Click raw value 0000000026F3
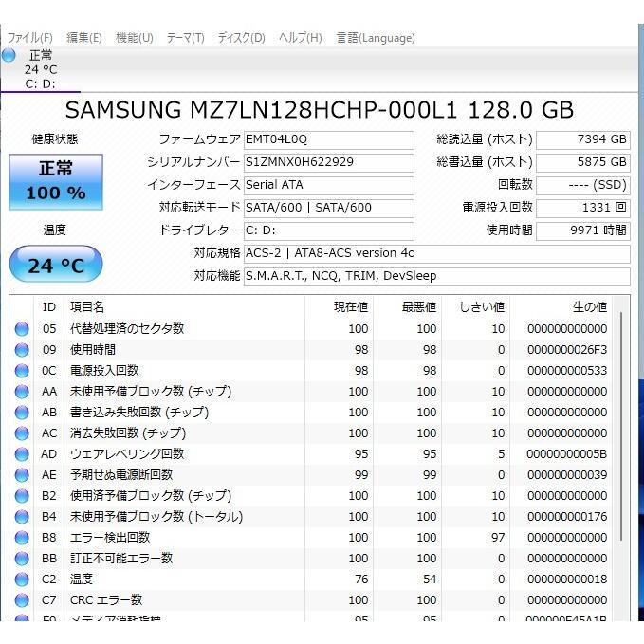This screenshot has height=644, width=644. click(567, 350)
